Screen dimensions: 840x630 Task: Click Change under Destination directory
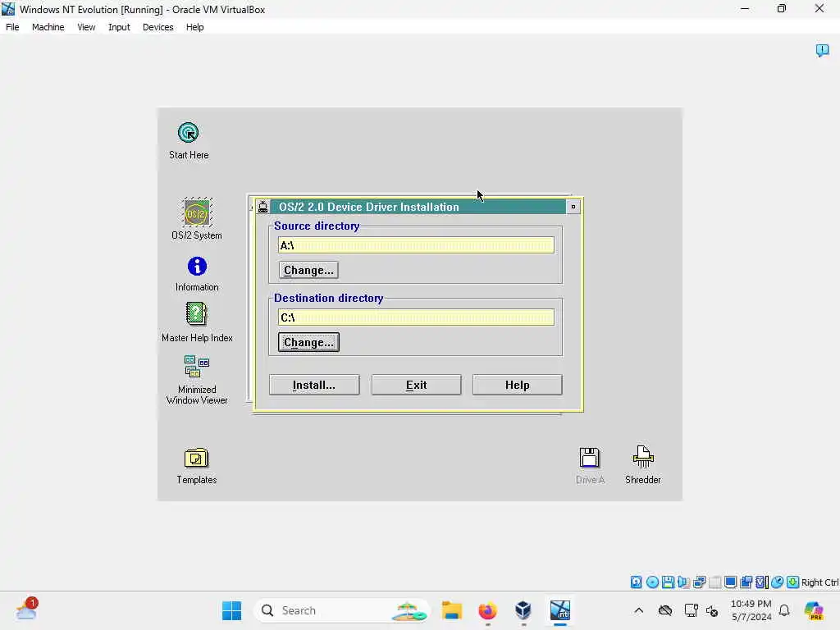[x=308, y=342]
